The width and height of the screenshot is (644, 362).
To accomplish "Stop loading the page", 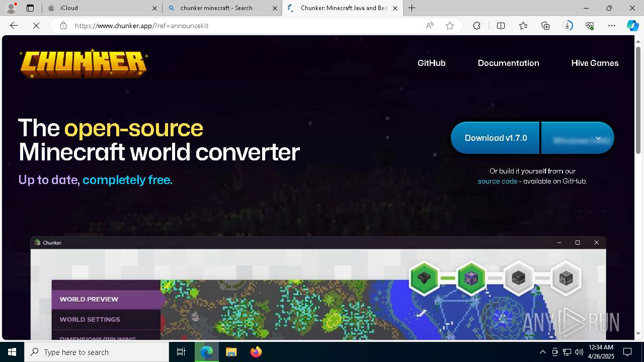I will (36, 26).
